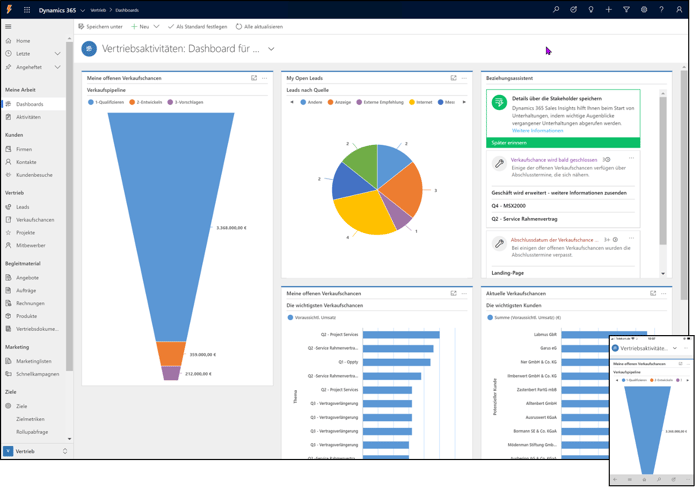This screenshot has height=489, width=700.
Task: Open the Dynamics 365 app dropdown chevron
Action: (x=83, y=10)
